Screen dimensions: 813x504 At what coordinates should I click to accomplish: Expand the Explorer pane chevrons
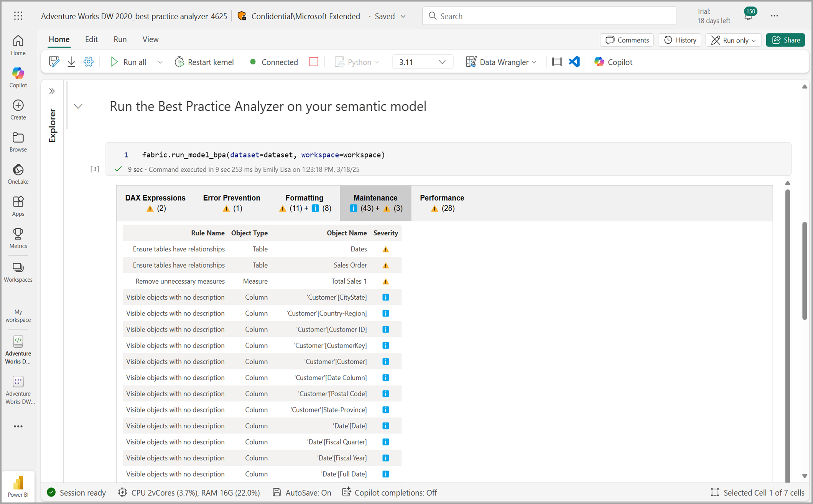(x=52, y=91)
